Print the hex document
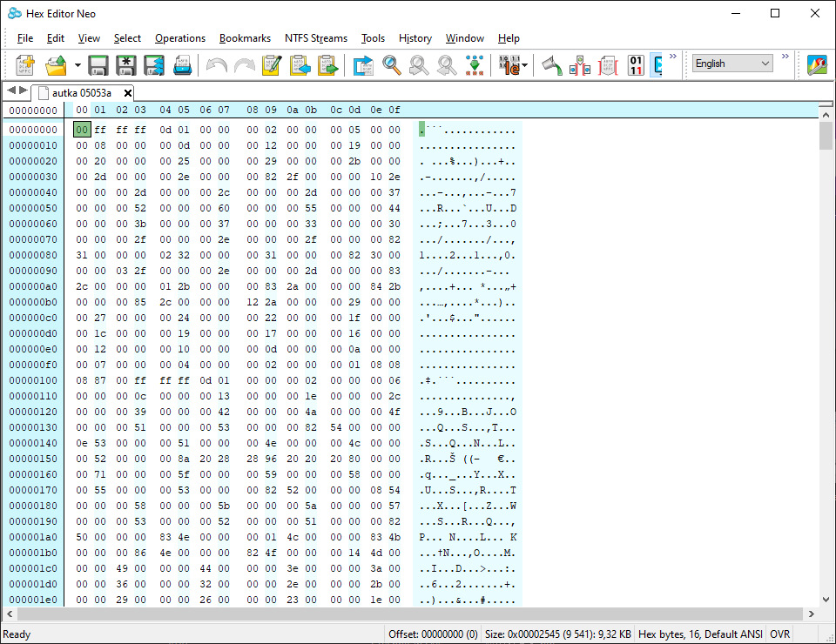This screenshot has height=644, width=836. (183, 64)
